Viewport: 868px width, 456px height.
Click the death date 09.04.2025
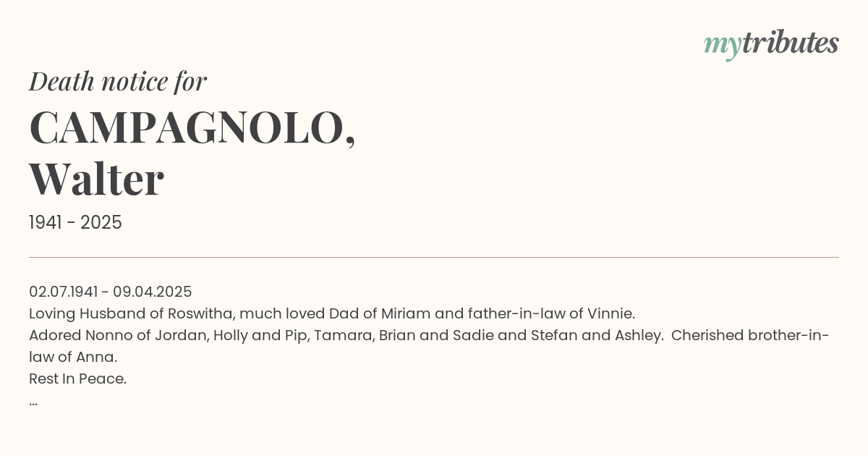153,292
